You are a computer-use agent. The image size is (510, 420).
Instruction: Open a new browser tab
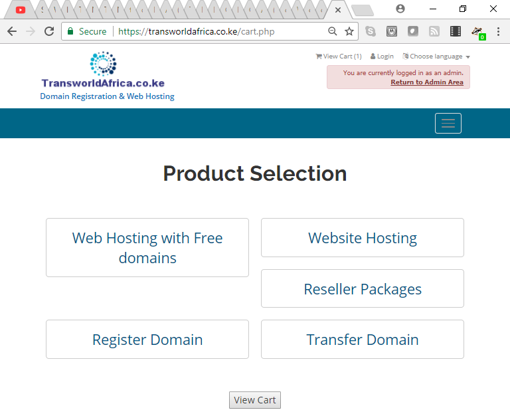363,11
